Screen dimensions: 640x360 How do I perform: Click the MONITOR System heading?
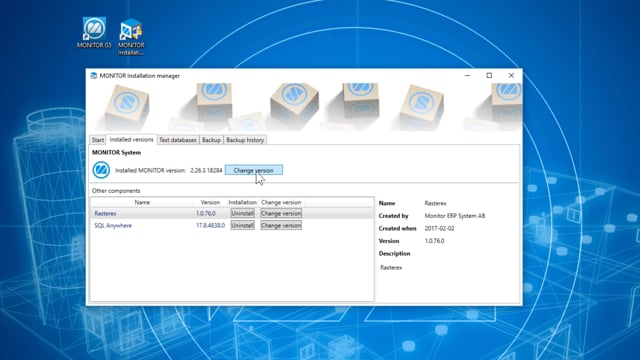coord(116,152)
